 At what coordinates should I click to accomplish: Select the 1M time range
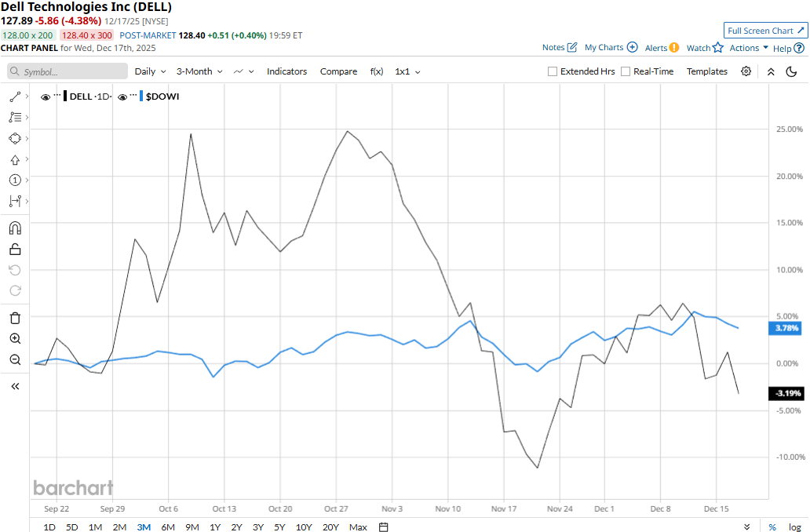tap(95, 527)
